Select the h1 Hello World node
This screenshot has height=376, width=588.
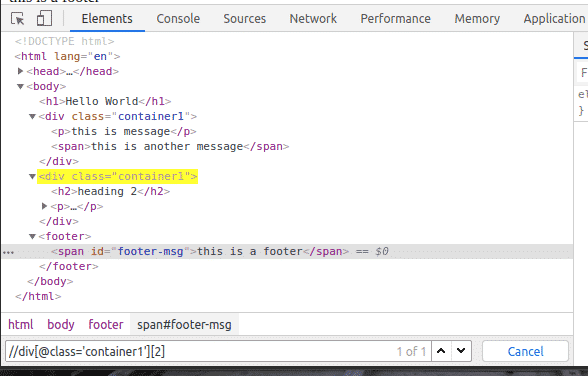coord(105,101)
